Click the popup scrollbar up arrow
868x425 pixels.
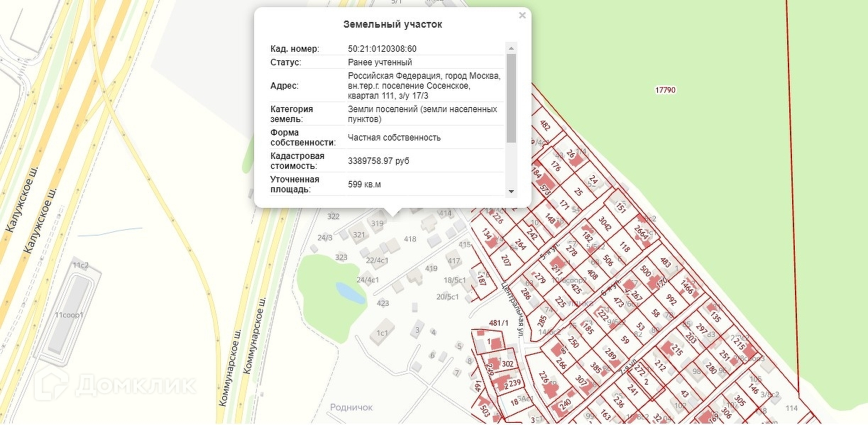point(511,47)
